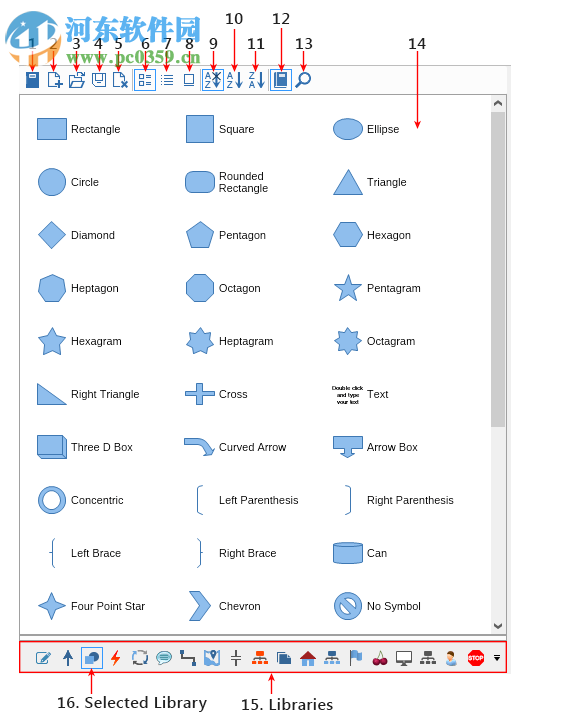Sort shapes ascending A to Z
Screen dimensions: 567x726
tap(235, 80)
